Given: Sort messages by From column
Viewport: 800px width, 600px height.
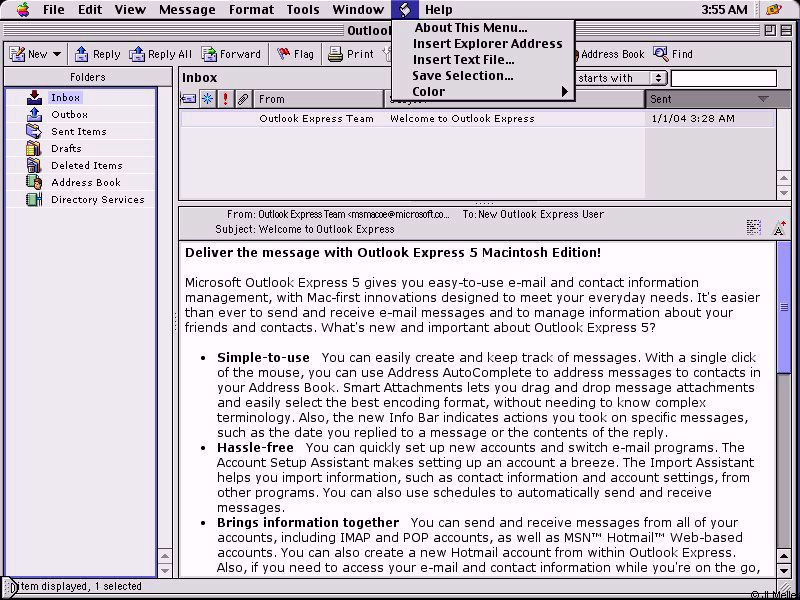Looking at the screenshot, I should pyautogui.click(x=318, y=98).
